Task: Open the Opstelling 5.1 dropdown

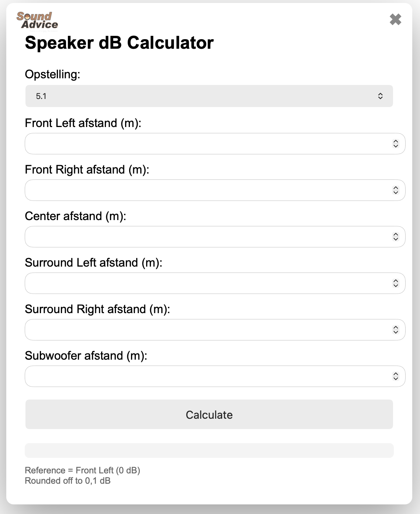Action: pyautogui.click(x=209, y=96)
